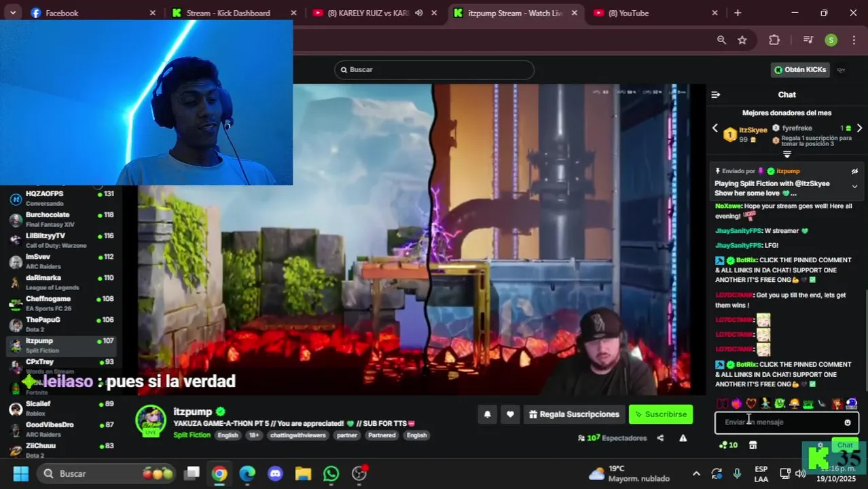
Task: Click the green Suscribirse button
Action: tap(661, 414)
